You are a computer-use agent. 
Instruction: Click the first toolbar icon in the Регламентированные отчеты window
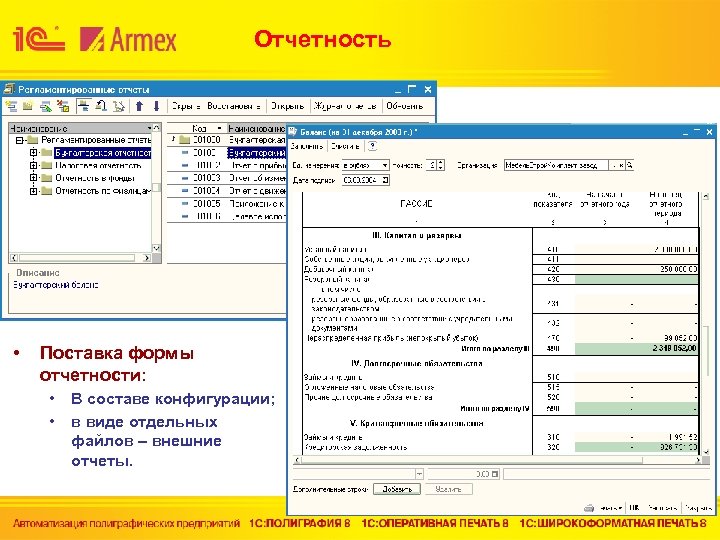pos(11,106)
